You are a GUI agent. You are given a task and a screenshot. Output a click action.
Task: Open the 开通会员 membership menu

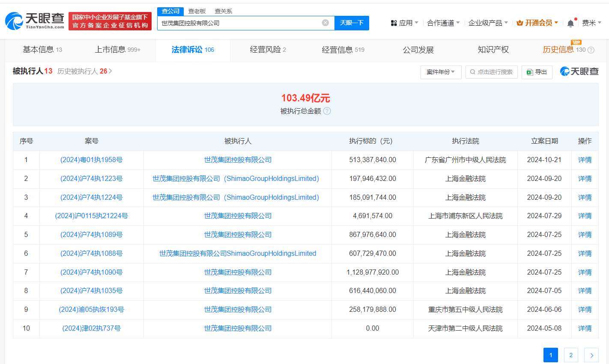[x=537, y=23]
